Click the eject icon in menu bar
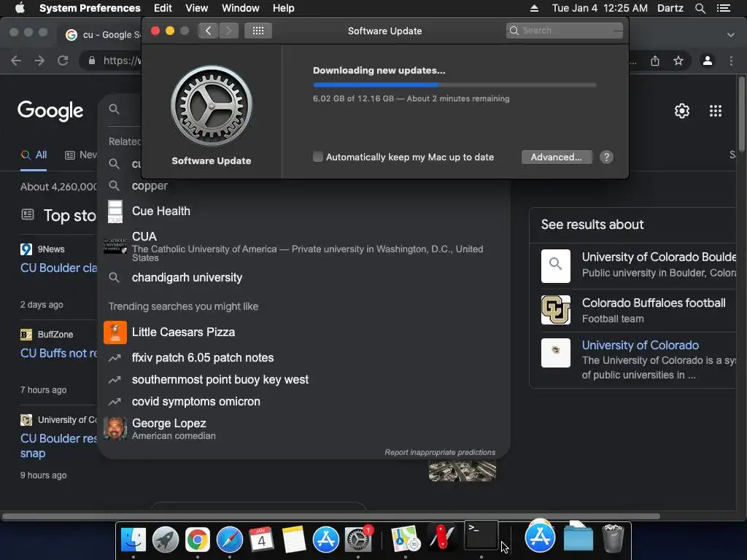Screen dimensions: 747x560 [x=534, y=8]
